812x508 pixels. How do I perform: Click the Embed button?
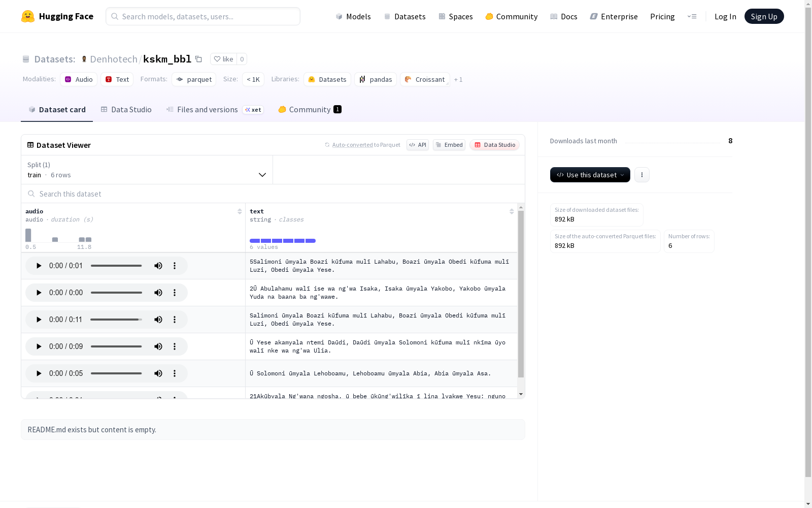pyautogui.click(x=449, y=145)
